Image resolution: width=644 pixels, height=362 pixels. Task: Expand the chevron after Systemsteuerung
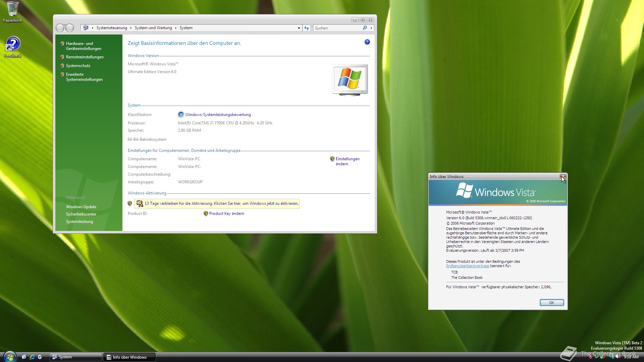[x=131, y=28]
